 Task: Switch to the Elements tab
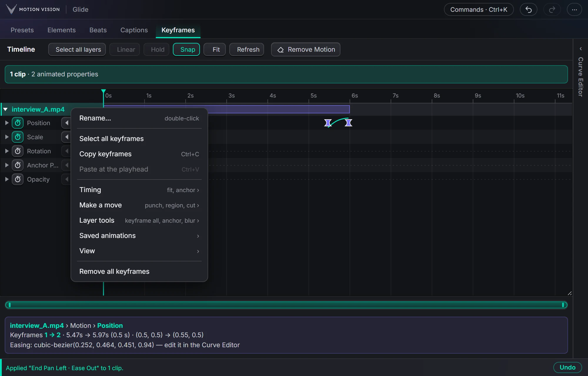tap(61, 30)
